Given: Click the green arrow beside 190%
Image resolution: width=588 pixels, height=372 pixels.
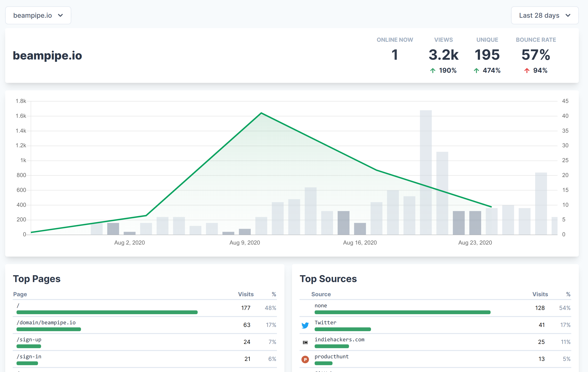Looking at the screenshot, I should 433,71.
